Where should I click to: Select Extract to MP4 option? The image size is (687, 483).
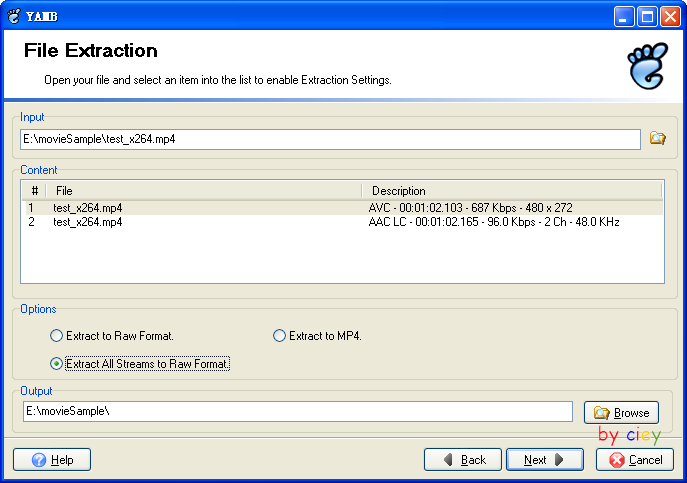click(280, 336)
